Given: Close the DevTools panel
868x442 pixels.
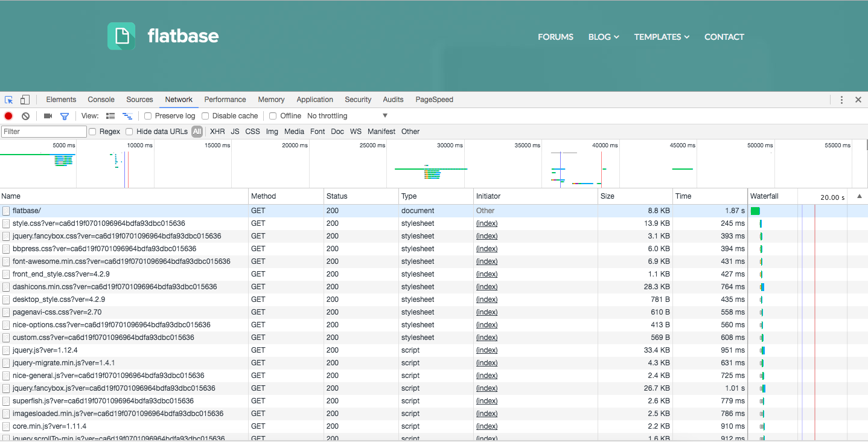Looking at the screenshot, I should point(858,100).
